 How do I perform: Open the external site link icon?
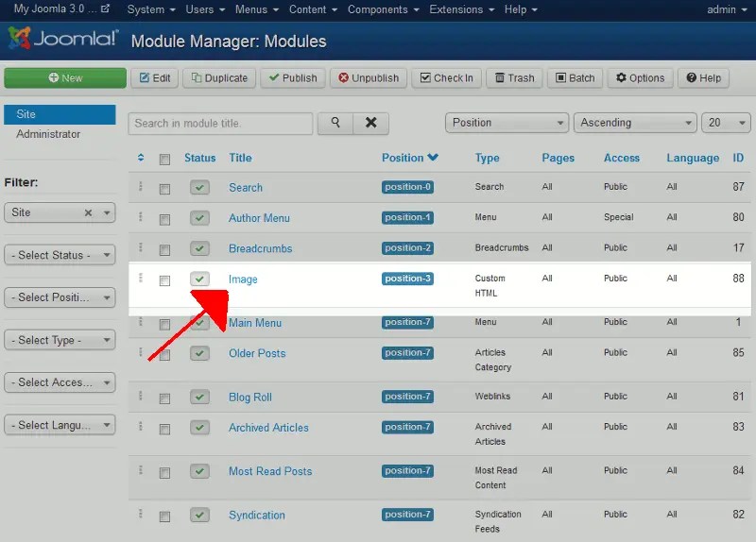pos(105,8)
